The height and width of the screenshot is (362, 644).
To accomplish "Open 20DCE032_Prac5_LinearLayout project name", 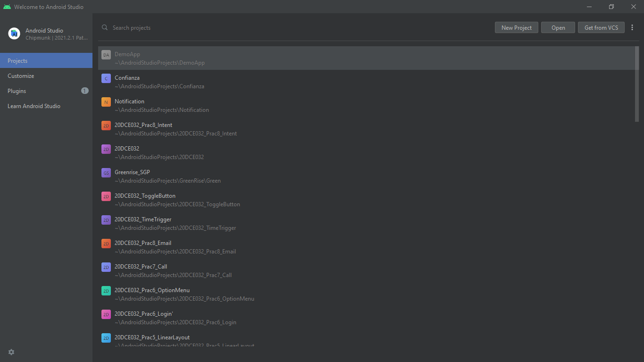I will tap(152, 337).
